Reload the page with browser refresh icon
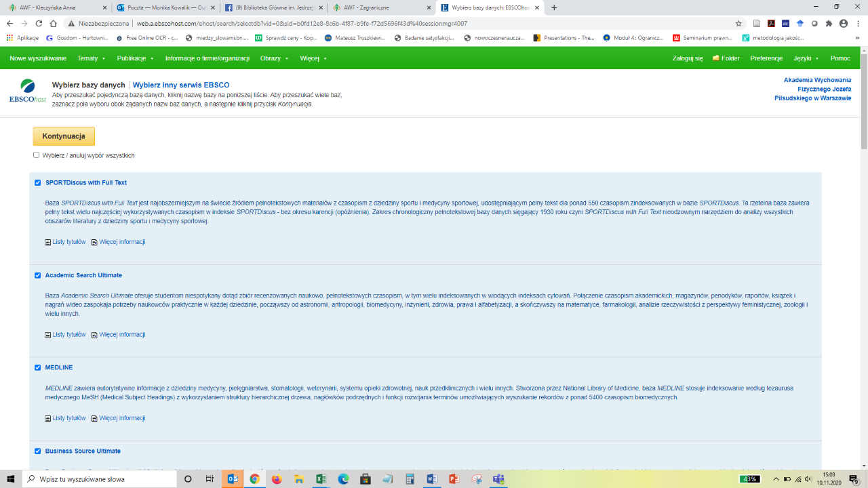 (39, 23)
